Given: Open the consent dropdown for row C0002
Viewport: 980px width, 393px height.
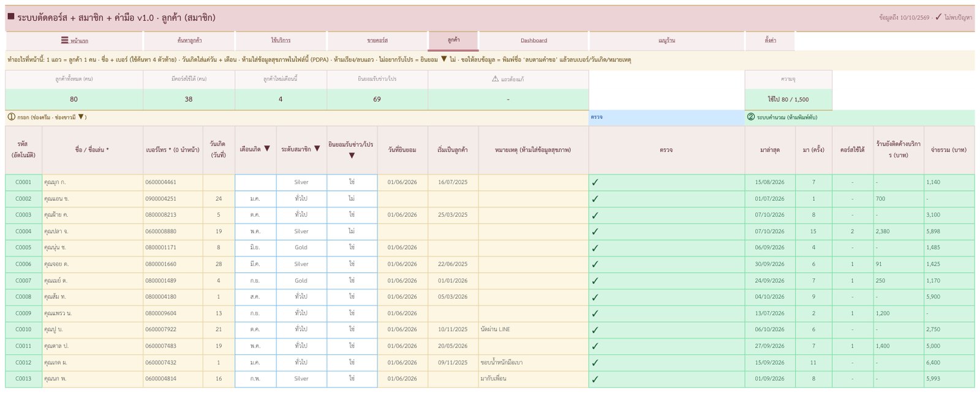Looking at the screenshot, I should [352, 199].
